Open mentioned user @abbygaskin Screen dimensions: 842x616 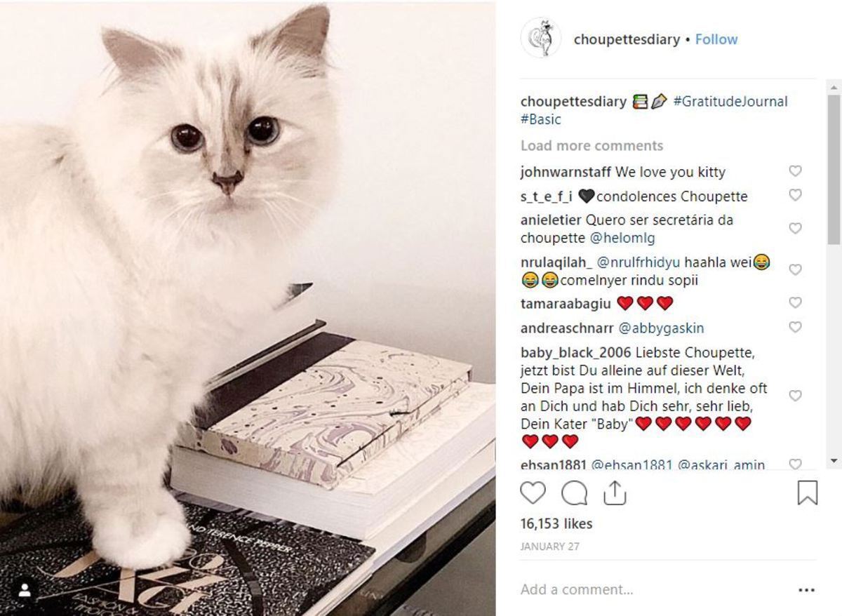(661, 328)
